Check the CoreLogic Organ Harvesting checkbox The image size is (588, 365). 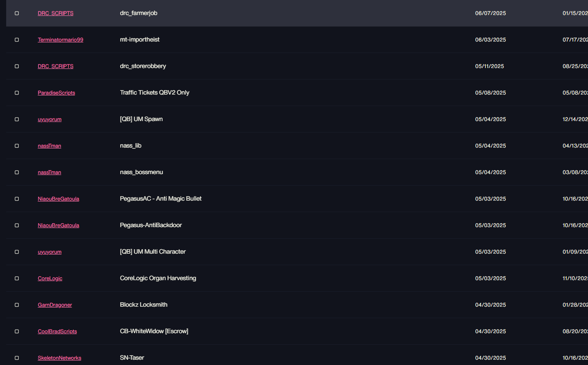click(x=17, y=278)
